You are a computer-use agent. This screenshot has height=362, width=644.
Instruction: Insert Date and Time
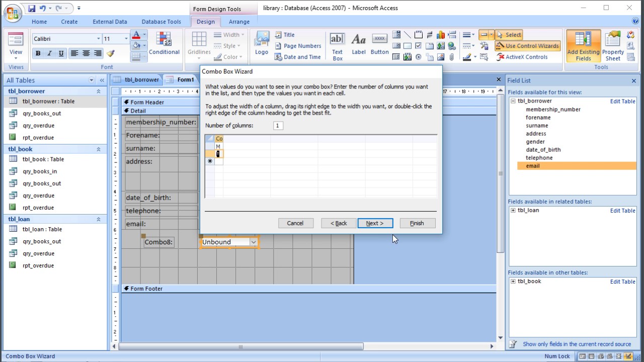click(x=297, y=57)
